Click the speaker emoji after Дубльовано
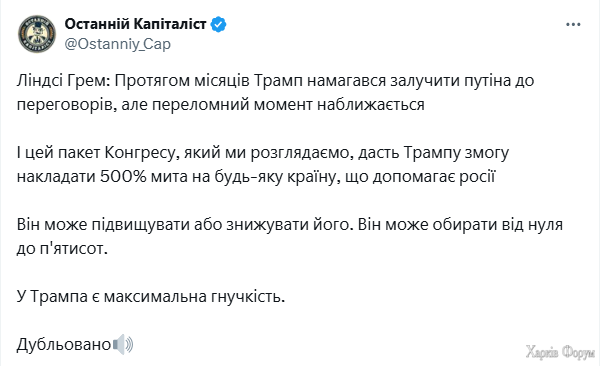The image size is (604, 366). (x=123, y=344)
